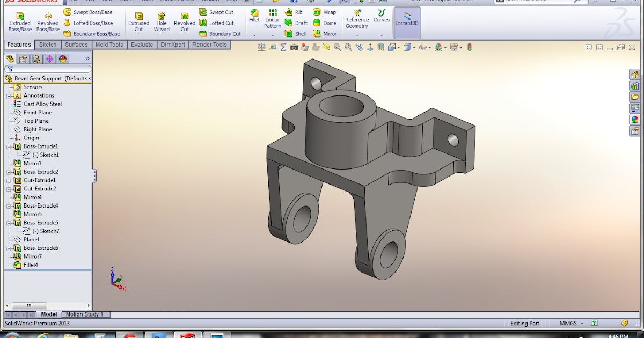
Task: Click Zoom to Fit in the view toolbar
Action: click(x=336, y=47)
